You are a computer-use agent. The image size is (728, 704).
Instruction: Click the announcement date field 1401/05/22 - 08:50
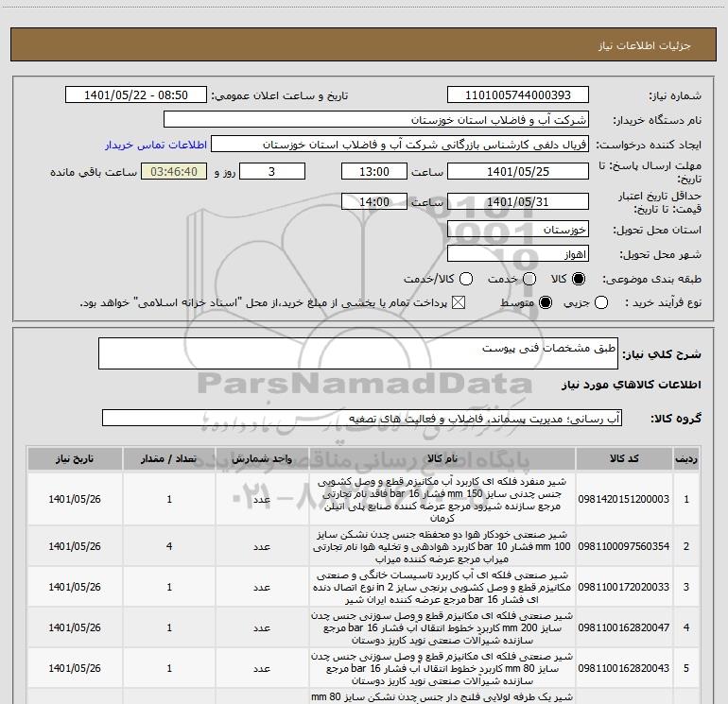pos(135,94)
